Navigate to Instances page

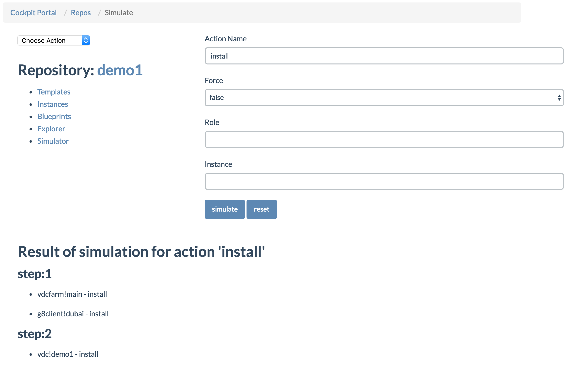coord(53,104)
